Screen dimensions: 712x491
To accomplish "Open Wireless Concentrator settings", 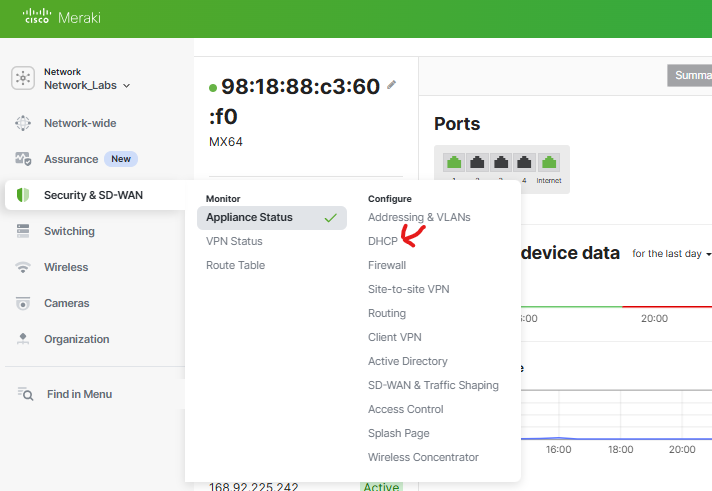I will 423,457.
